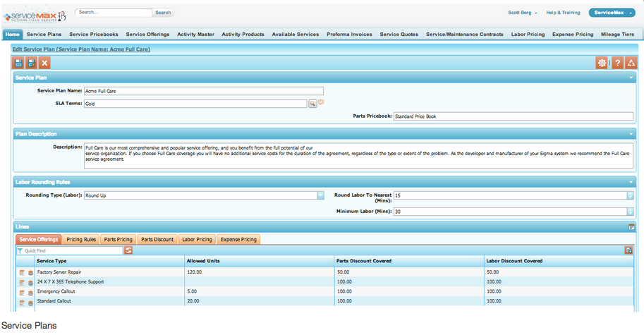Click Help & Training link
The width and height of the screenshot is (644, 335).
[x=563, y=13]
